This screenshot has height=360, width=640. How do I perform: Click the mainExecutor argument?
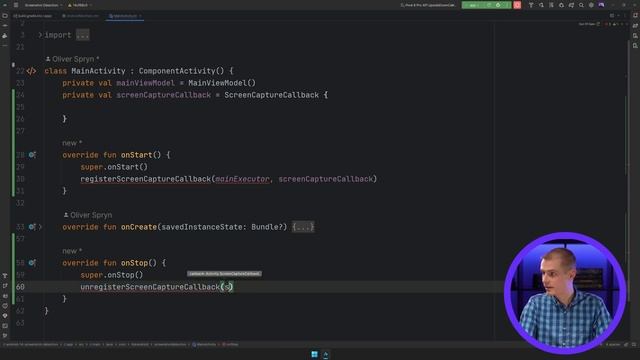tap(242, 179)
